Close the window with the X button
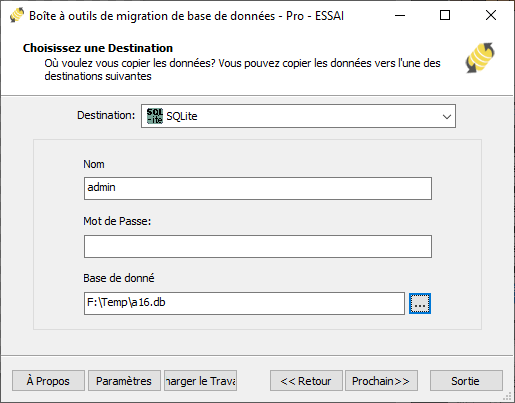 pos(491,15)
